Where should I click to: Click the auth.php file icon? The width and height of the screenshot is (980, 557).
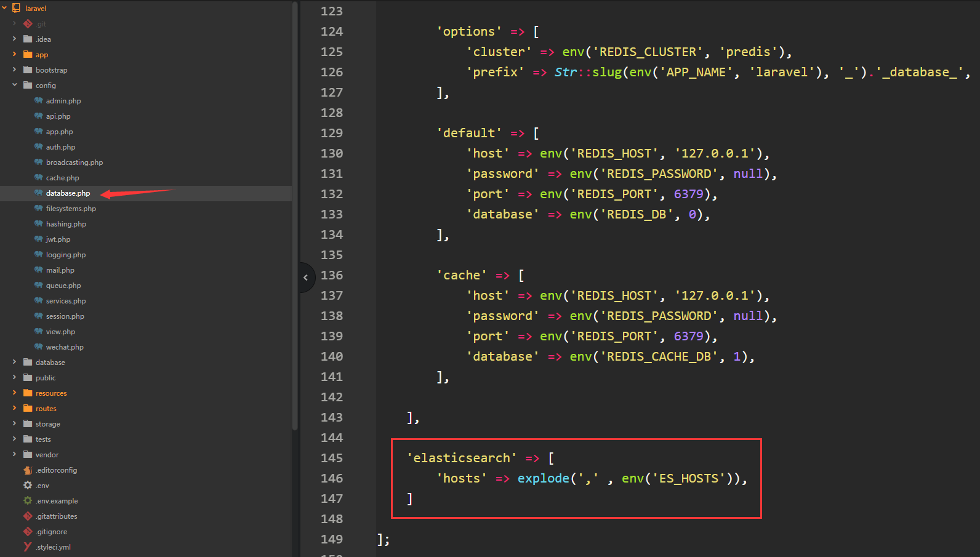tap(39, 146)
